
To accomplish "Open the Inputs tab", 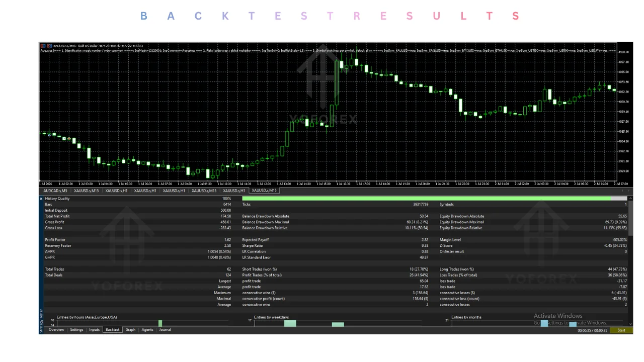I will [95, 330].
